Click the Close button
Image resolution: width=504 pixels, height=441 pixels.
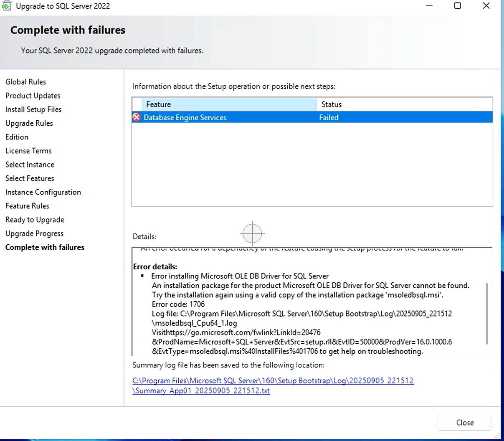tap(464, 423)
